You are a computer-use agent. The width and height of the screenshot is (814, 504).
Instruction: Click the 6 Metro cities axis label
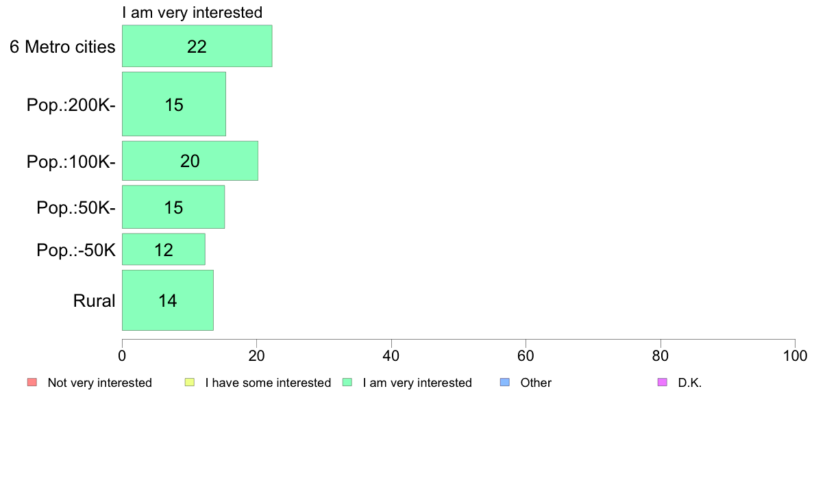(62, 47)
